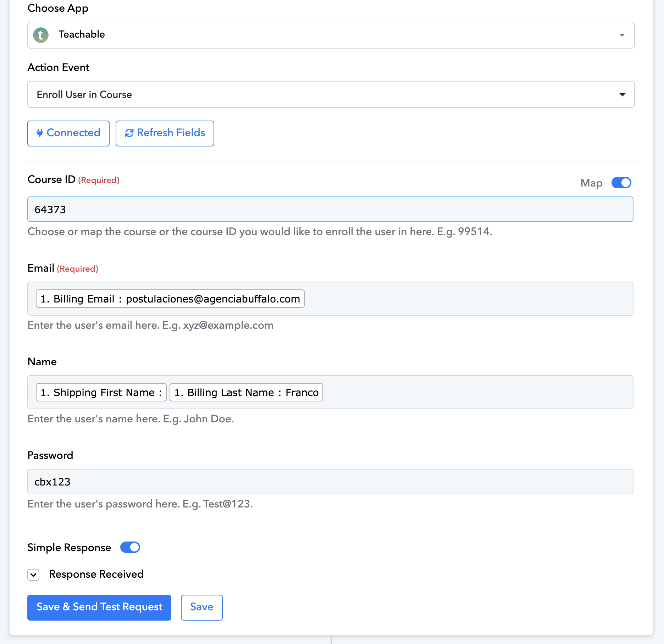Click Refresh Fields button
The image size is (664, 644).
click(x=165, y=133)
